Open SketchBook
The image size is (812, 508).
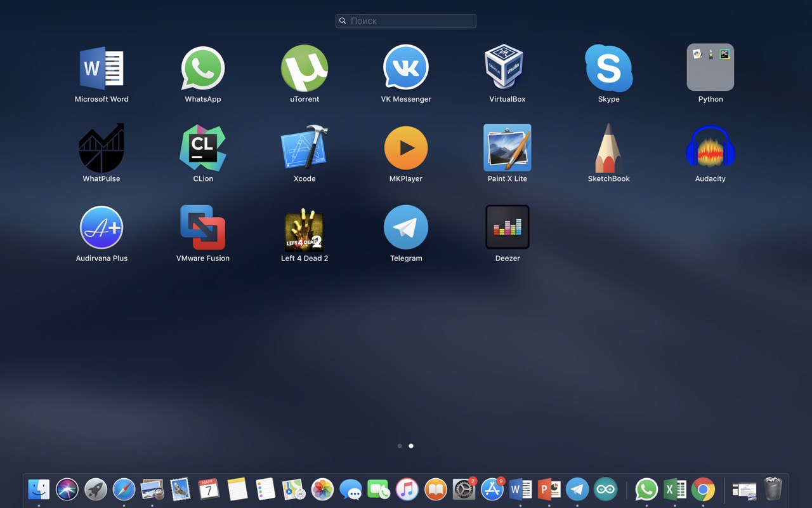pos(609,148)
